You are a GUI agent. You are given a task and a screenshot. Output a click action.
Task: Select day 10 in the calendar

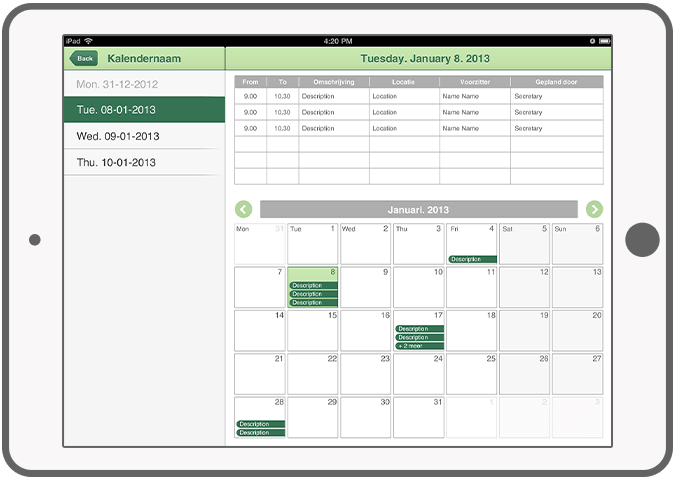(418, 287)
